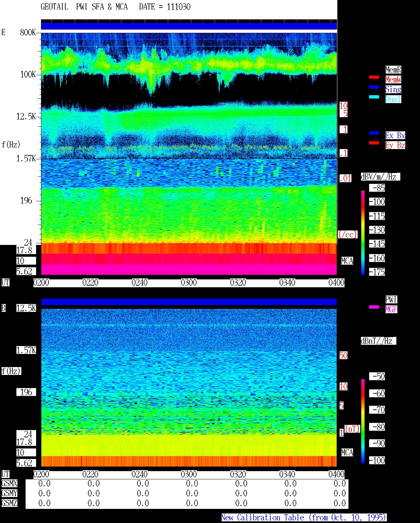This screenshot has height=523, width=420.
Task: Click the red [/cc] density label
Action: coord(347,234)
